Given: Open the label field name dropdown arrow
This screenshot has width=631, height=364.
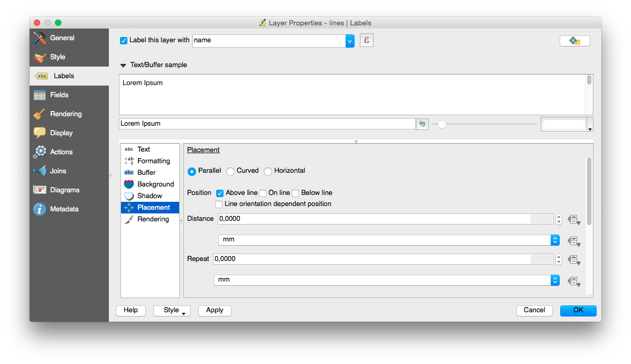Looking at the screenshot, I should point(350,41).
